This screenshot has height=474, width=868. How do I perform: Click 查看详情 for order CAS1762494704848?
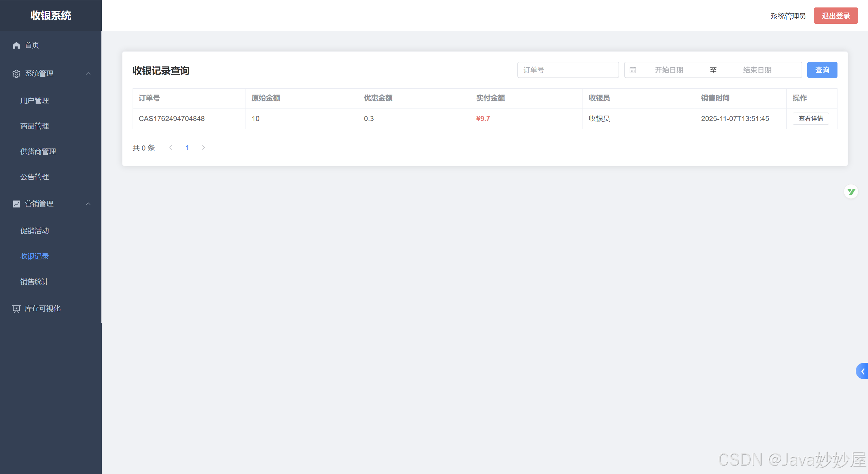click(810, 119)
